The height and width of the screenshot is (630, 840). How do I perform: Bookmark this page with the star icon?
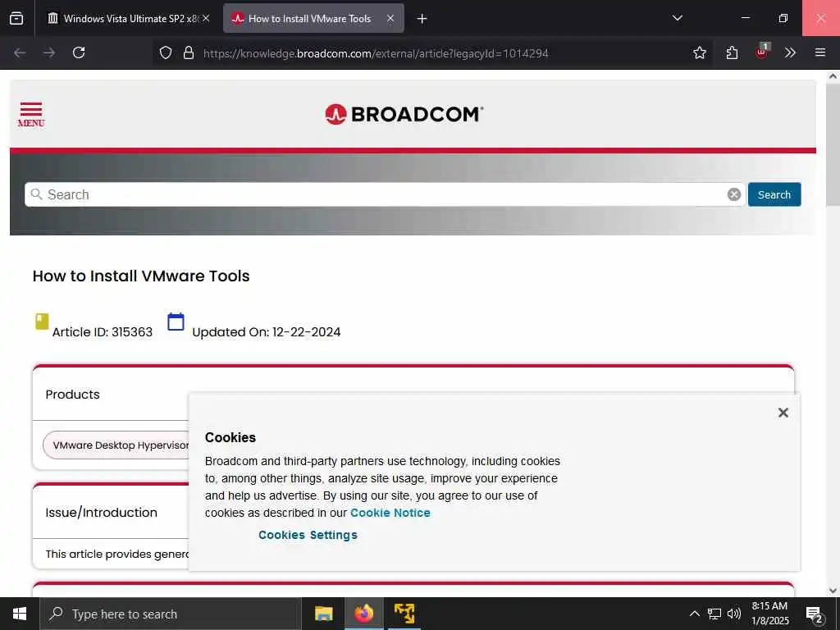coord(699,52)
